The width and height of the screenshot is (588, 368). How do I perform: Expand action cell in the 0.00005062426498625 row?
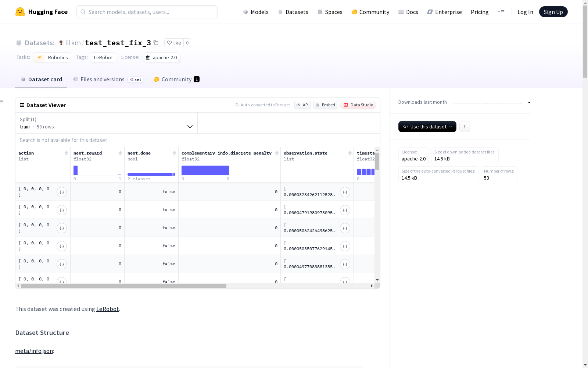(62, 228)
